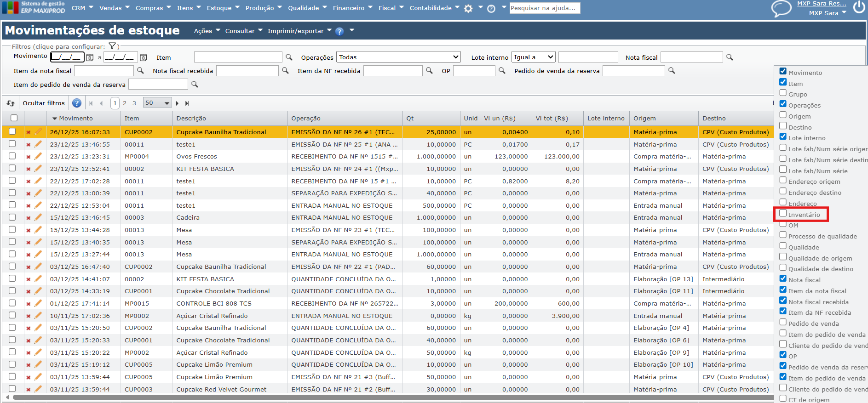This screenshot has width=868, height=403.
Task: Open calendar picker for Movimento start date
Action: click(90, 57)
